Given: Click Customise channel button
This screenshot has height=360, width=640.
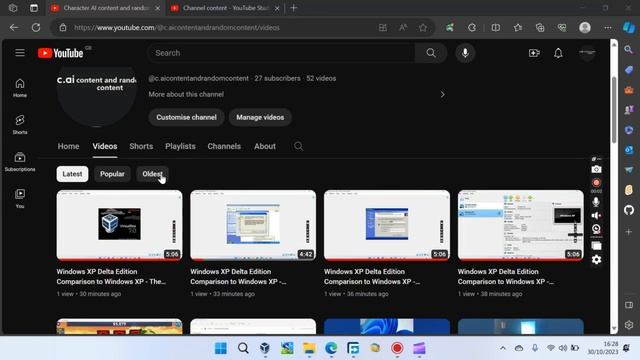Looking at the screenshot, I should click(x=186, y=117).
